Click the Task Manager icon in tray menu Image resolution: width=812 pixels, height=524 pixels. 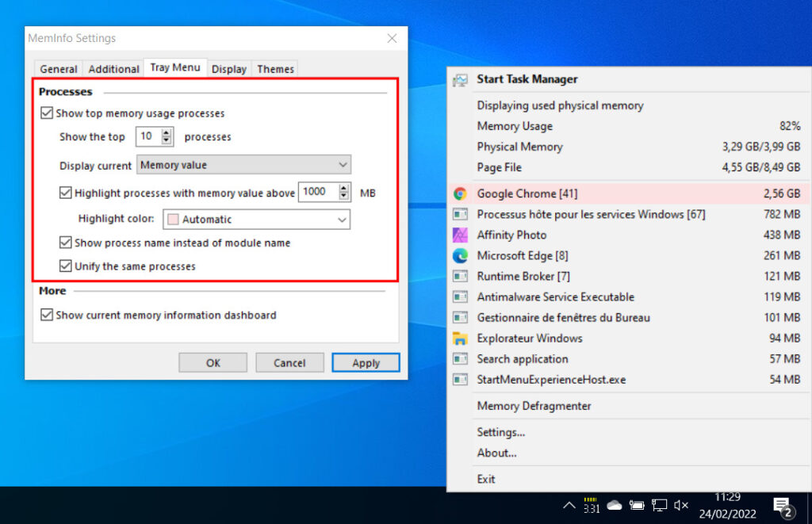[460, 80]
